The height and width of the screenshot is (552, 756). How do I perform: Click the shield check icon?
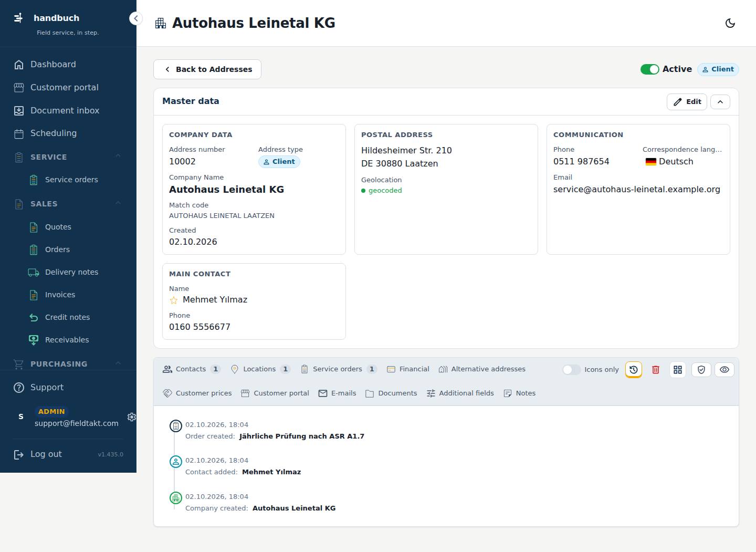701,370
